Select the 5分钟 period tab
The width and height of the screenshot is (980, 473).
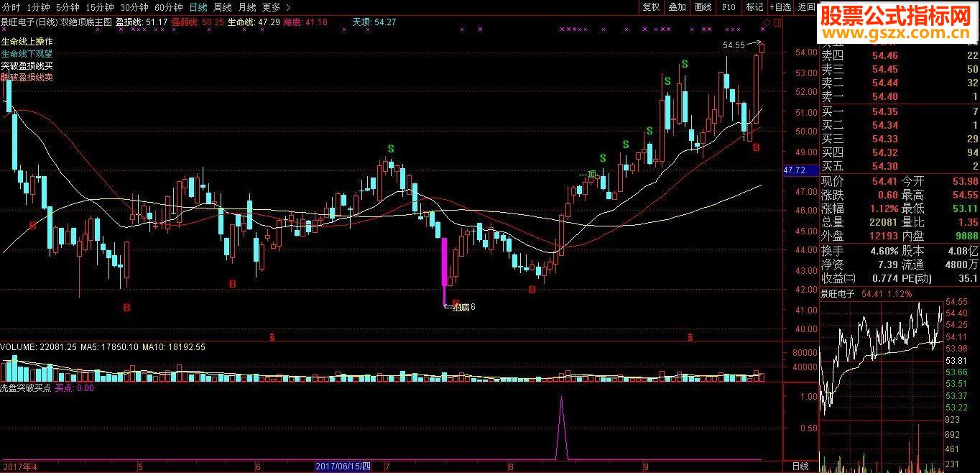[x=68, y=7]
